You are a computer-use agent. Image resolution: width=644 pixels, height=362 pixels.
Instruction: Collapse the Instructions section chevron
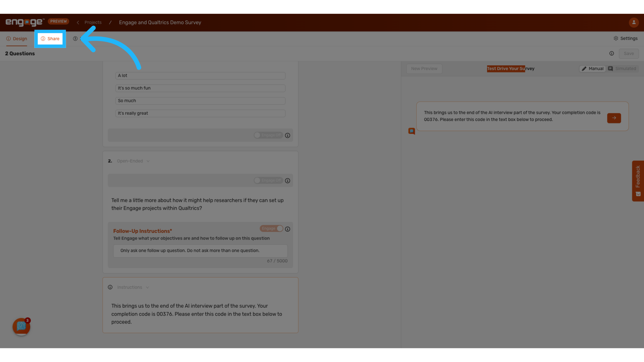click(148, 287)
